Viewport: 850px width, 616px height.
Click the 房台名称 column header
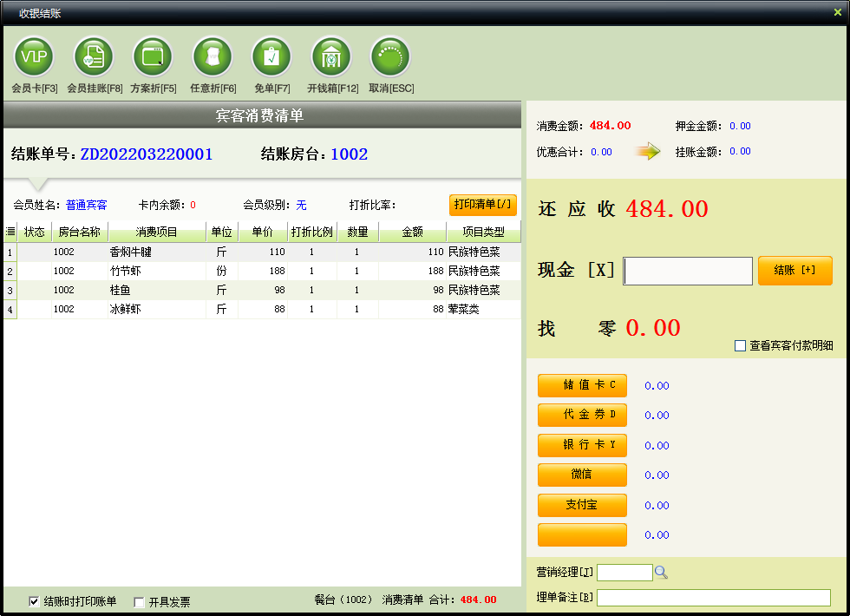click(x=80, y=233)
